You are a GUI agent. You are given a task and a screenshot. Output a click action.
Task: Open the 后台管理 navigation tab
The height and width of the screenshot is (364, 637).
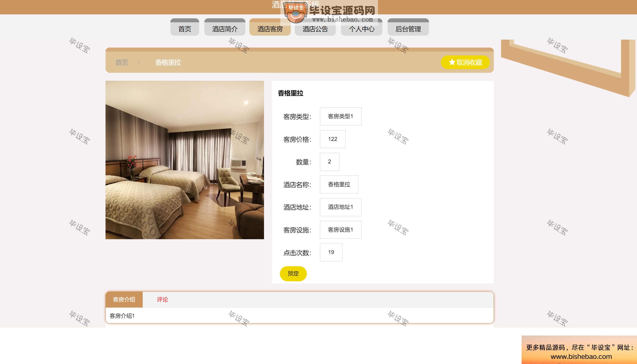pyautogui.click(x=408, y=27)
